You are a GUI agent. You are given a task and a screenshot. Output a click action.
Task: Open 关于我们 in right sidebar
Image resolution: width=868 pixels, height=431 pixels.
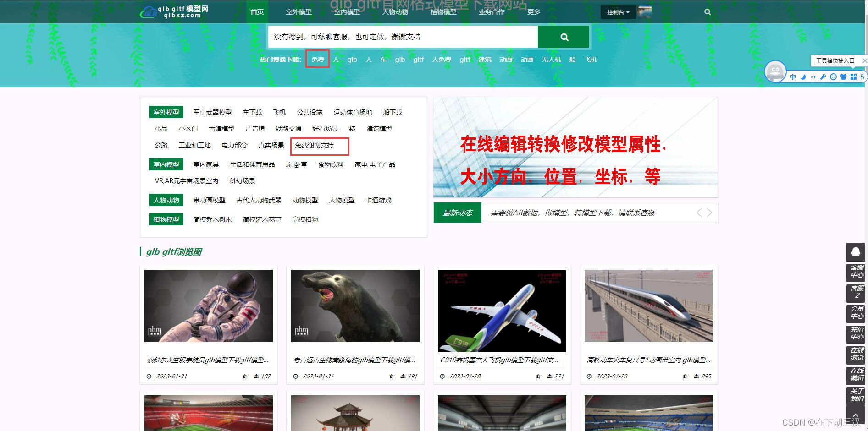pos(856,395)
